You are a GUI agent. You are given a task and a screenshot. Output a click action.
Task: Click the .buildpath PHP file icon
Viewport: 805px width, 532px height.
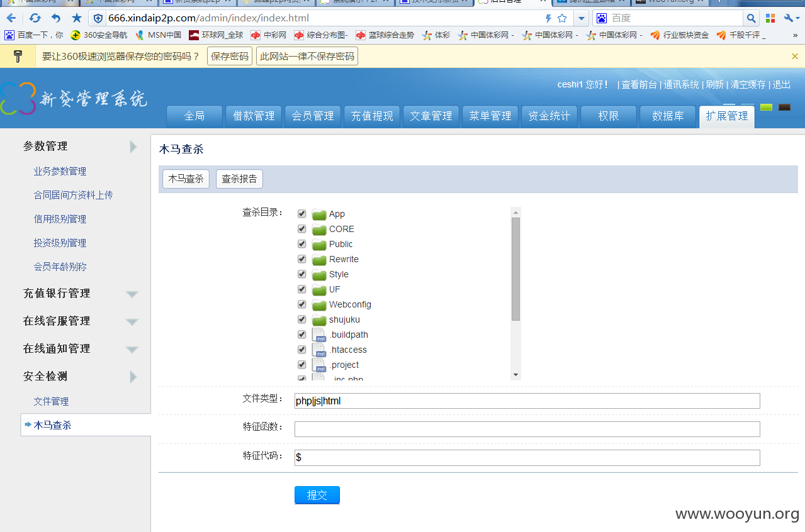click(x=319, y=335)
